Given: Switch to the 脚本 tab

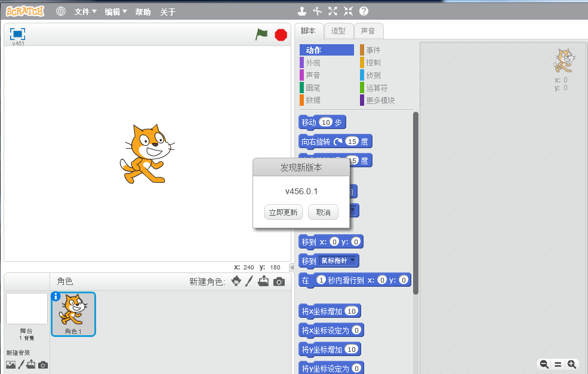Looking at the screenshot, I should point(308,31).
